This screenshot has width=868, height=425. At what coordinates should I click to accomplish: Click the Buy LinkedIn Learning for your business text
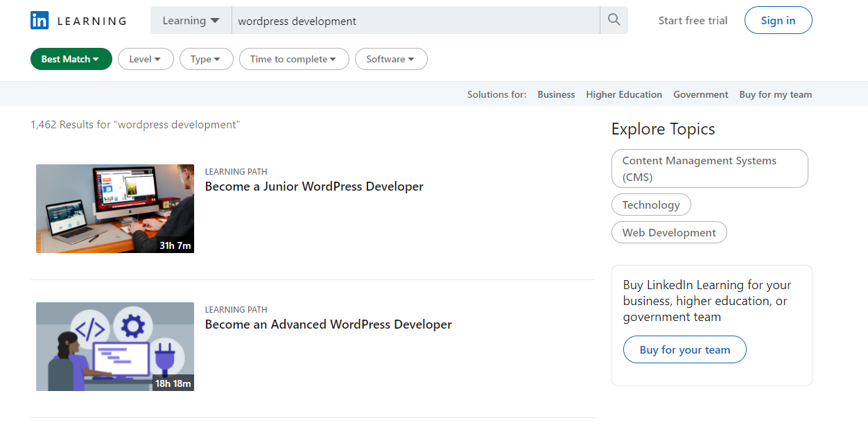[707, 301]
